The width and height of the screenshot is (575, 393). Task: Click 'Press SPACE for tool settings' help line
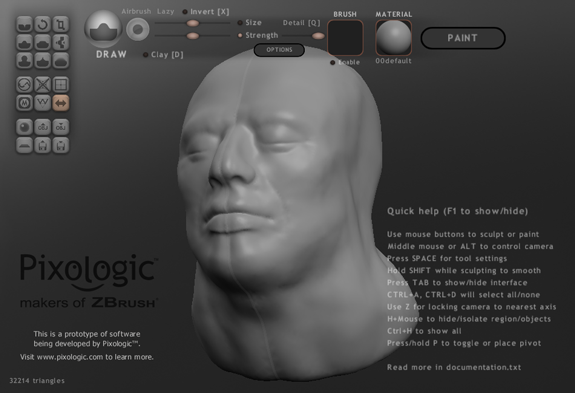tap(447, 258)
